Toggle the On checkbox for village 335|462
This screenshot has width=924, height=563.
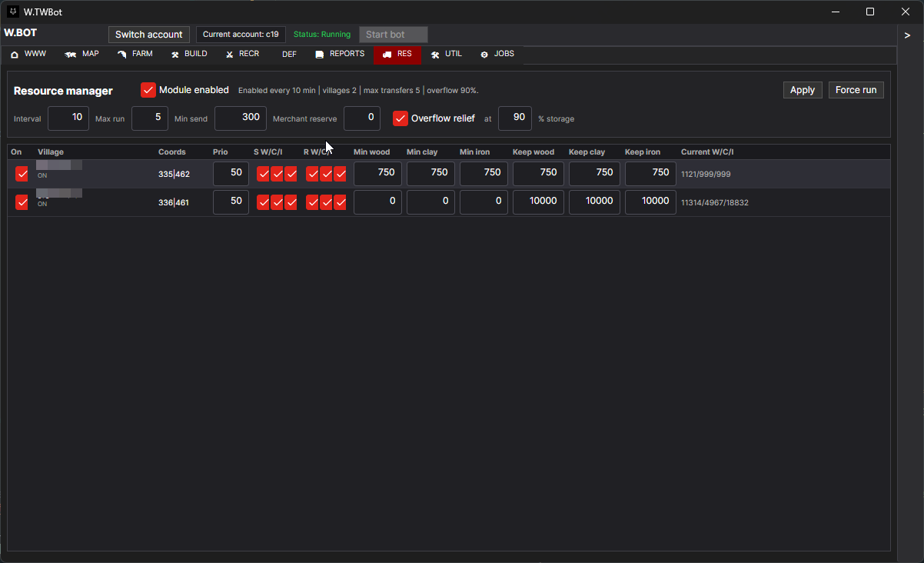coord(22,175)
